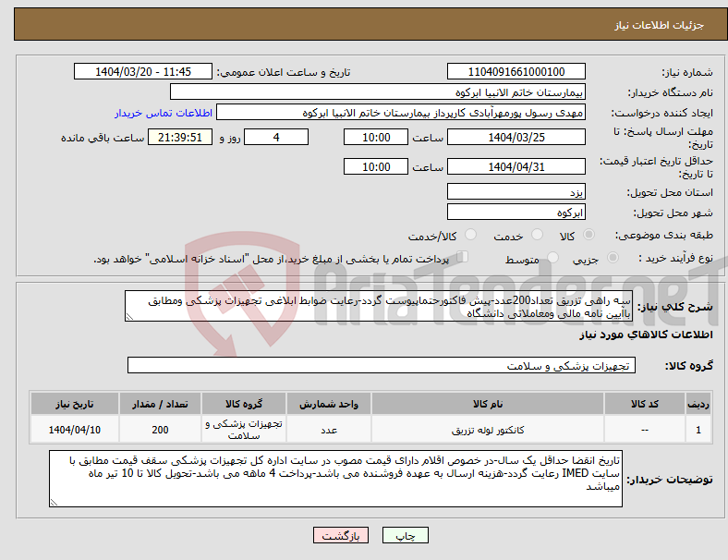Click the چاپ (print) button

(405, 535)
